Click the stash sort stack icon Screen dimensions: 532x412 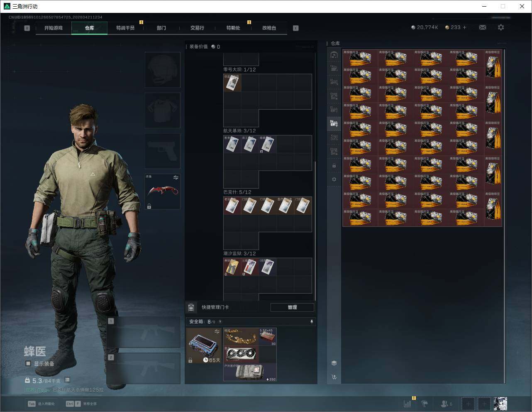click(x=334, y=363)
